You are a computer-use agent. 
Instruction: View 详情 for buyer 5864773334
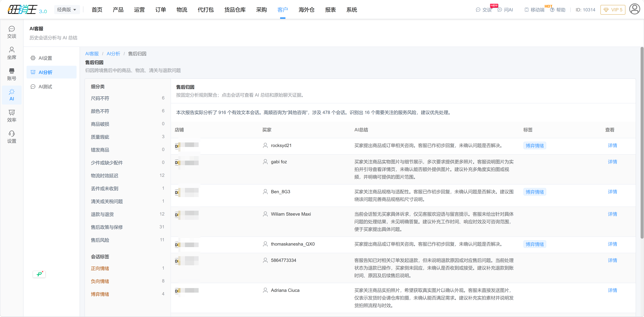612,260
